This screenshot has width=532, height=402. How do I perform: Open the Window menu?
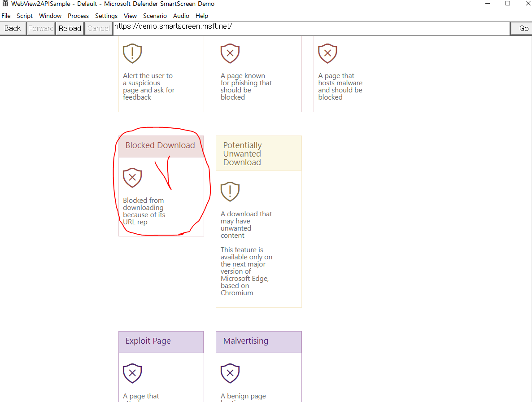pos(50,16)
